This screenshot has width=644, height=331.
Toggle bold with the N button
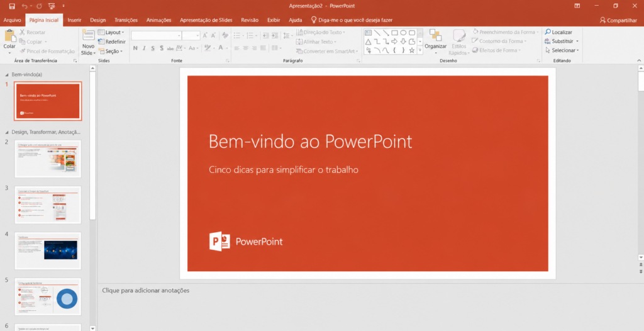[136, 48]
